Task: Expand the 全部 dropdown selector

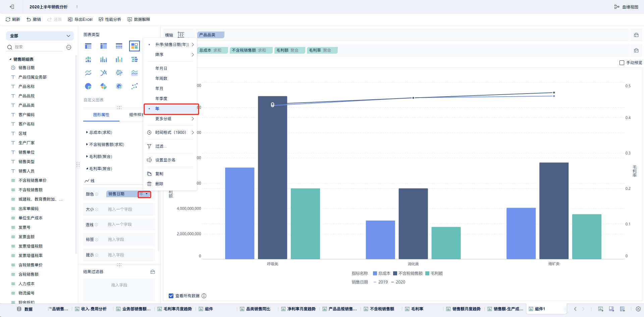Action: [40, 36]
